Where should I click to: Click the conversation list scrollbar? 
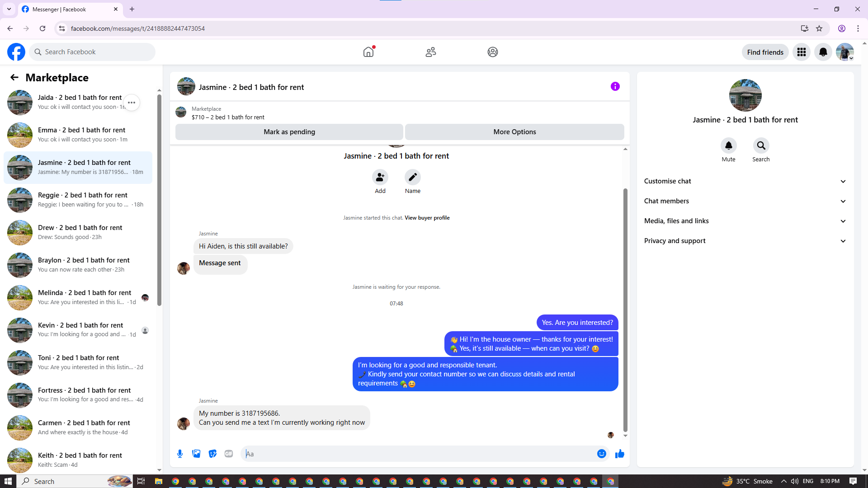coord(159,200)
